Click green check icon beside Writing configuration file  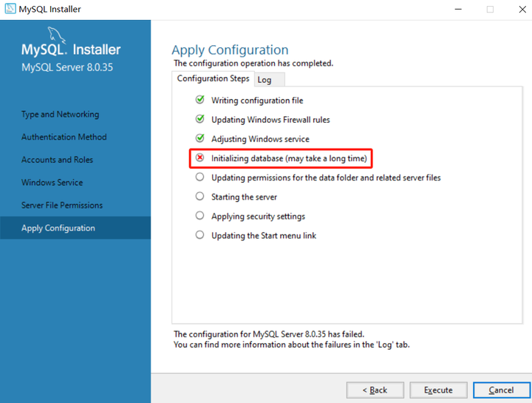pos(200,100)
